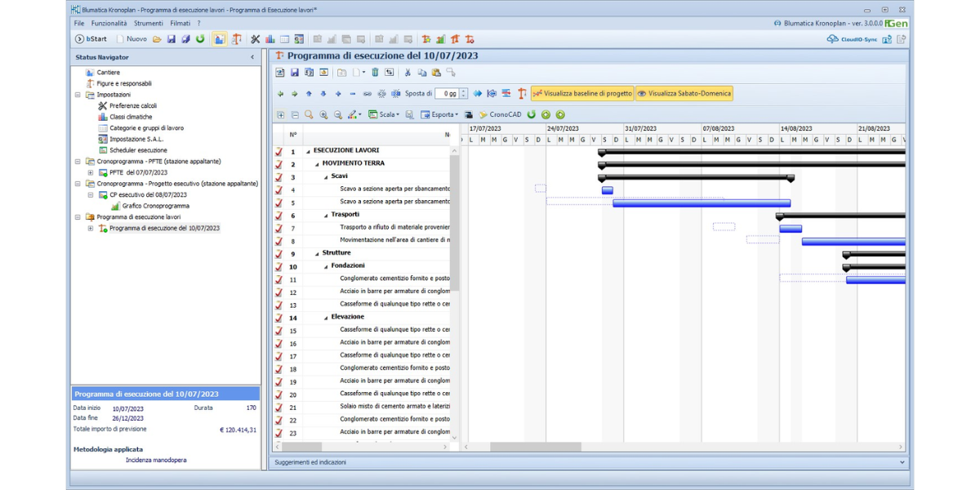Image resolution: width=980 pixels, height=490 pixels.
Task: Toggle Visualizza baseline di progetto
Action: (x=581, y=94)
